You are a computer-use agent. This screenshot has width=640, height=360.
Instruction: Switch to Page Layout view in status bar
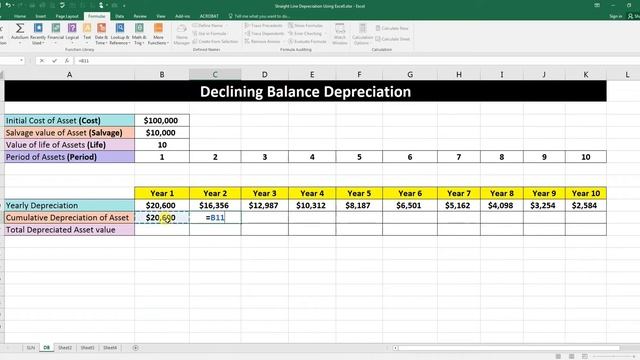coord(571,356)
